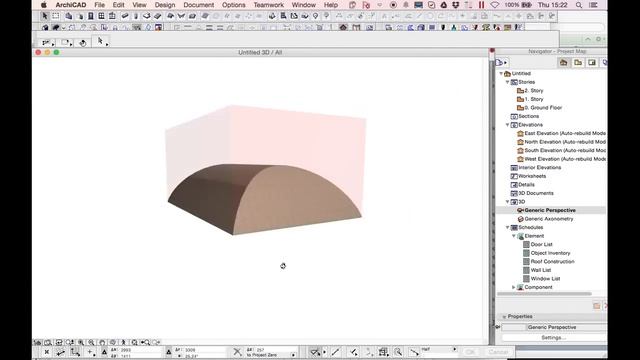
Task: Collapse the 3D tree node
Action: (x=507, y=202)
